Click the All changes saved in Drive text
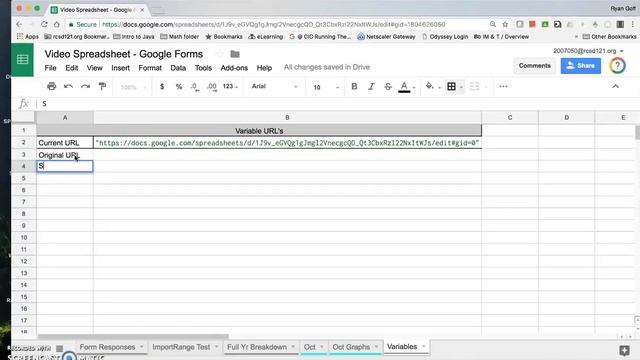The image size is (640, 360). click(x=327, y=67)
